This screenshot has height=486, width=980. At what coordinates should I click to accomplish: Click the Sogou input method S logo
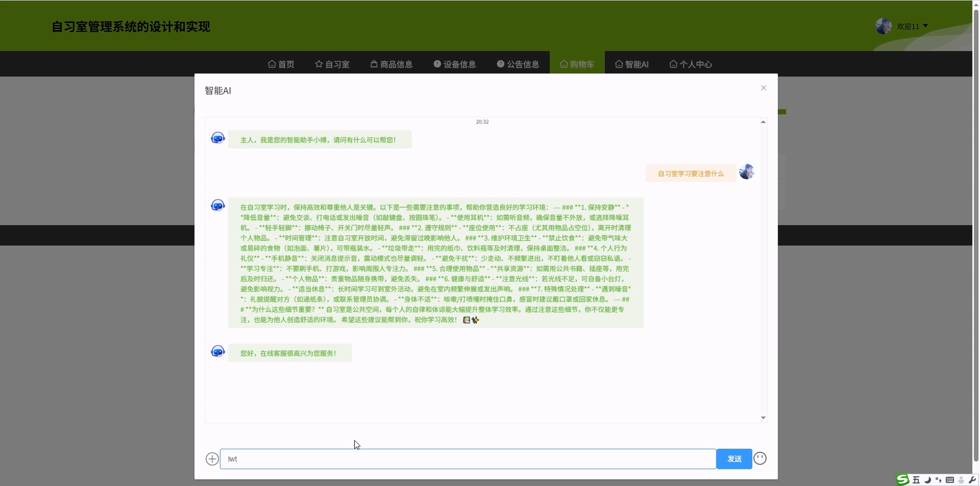[x=902, y=479]
